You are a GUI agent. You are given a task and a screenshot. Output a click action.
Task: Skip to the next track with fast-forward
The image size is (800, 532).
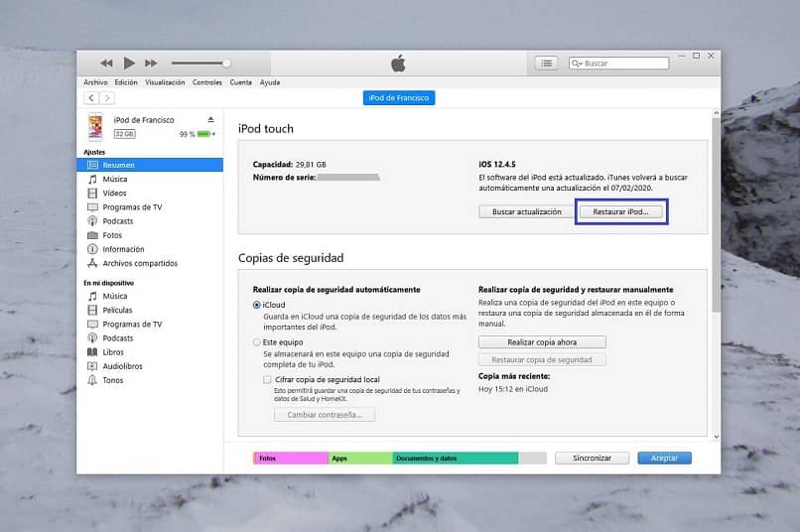tap(151, 64)
